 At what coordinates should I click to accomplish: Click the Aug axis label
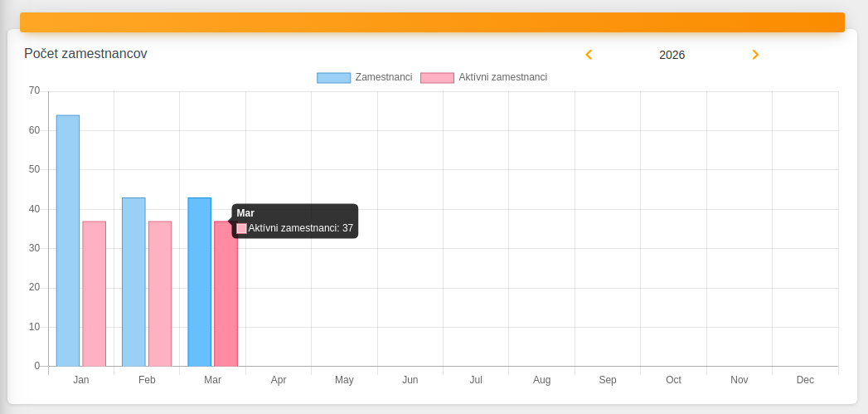(x=542, y=380)
